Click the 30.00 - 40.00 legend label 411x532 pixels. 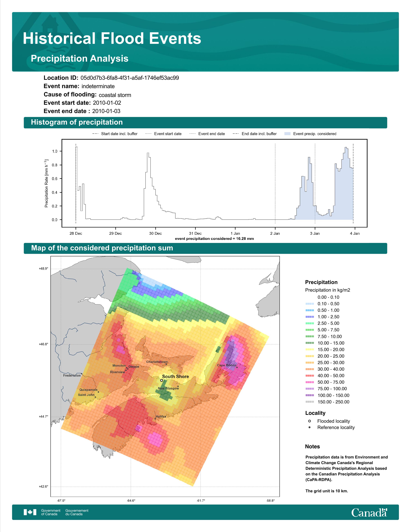coord(331,369)
